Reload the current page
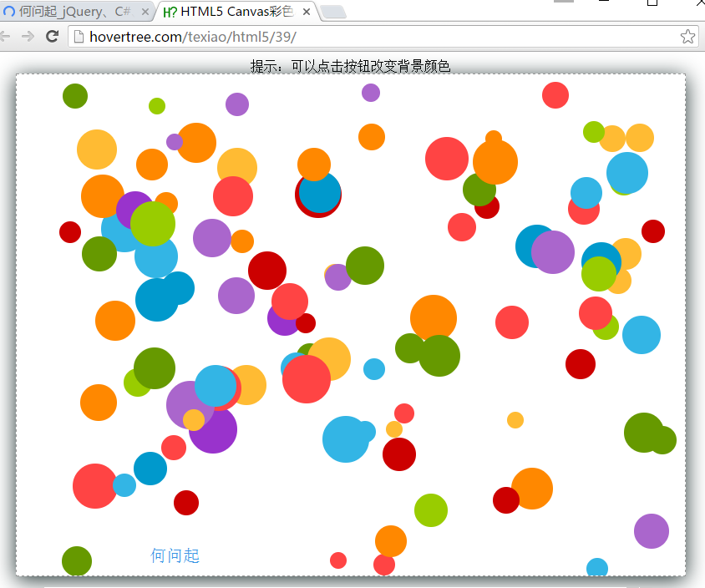This screenshot has height=588, width=705. pyautogui.click(x=52, y=36)
